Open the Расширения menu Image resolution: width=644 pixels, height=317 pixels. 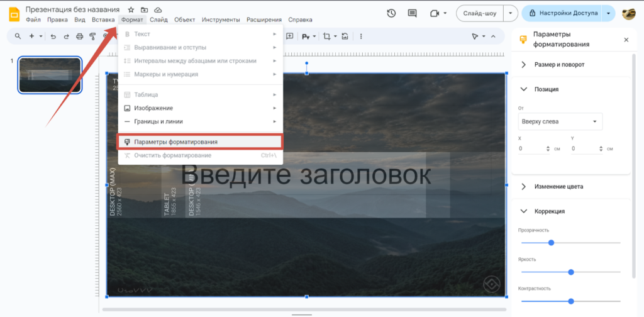point(264,19)
